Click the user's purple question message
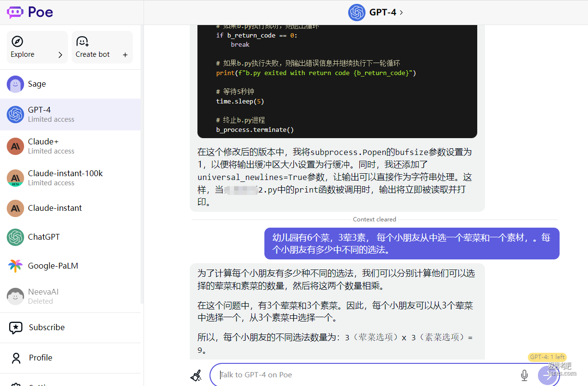 click(x=412, y=244)
